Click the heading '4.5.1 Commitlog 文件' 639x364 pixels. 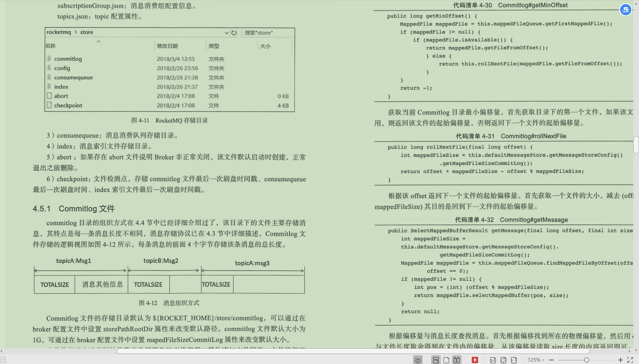pyautogui.click(x=74, y=209)
